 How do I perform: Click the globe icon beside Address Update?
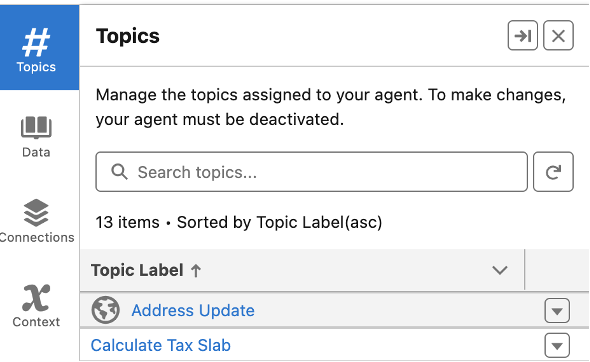point(106,310)
